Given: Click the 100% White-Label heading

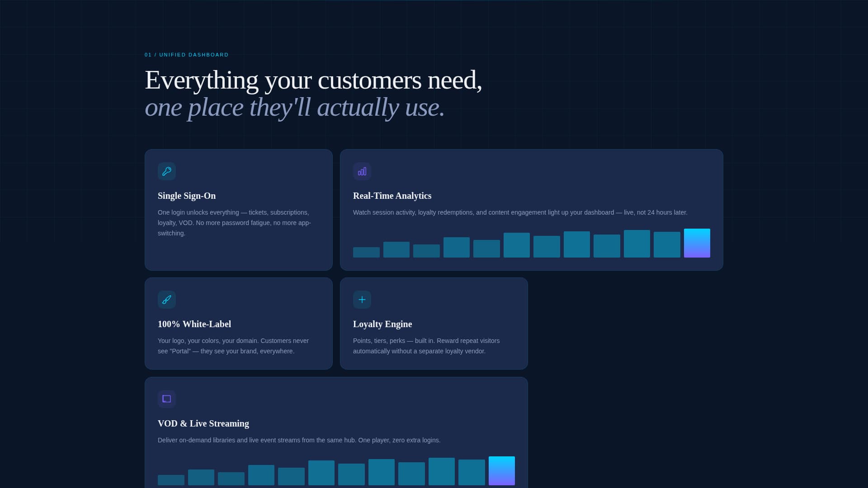Looking at the screenshot, I should [x=194, y=324].
